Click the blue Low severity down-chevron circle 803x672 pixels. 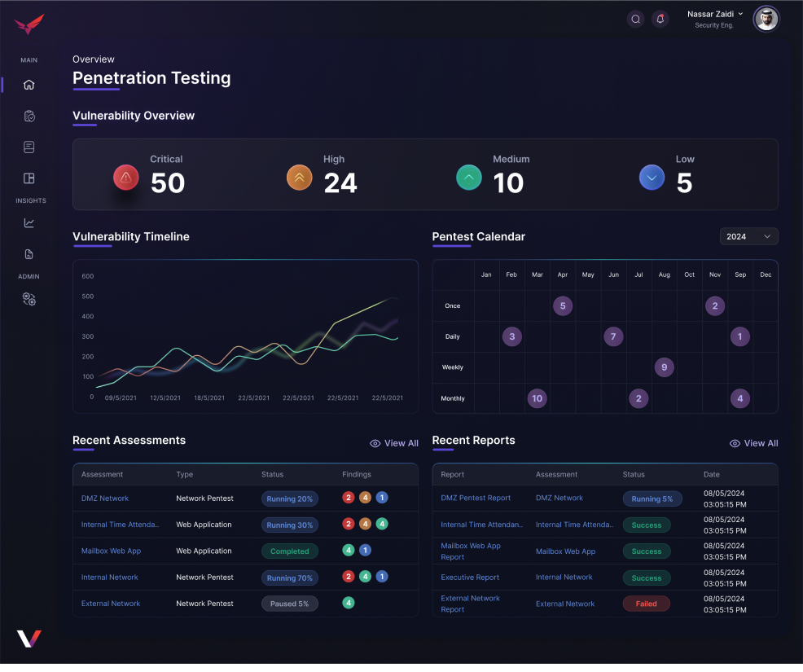[x=652, y=177]
